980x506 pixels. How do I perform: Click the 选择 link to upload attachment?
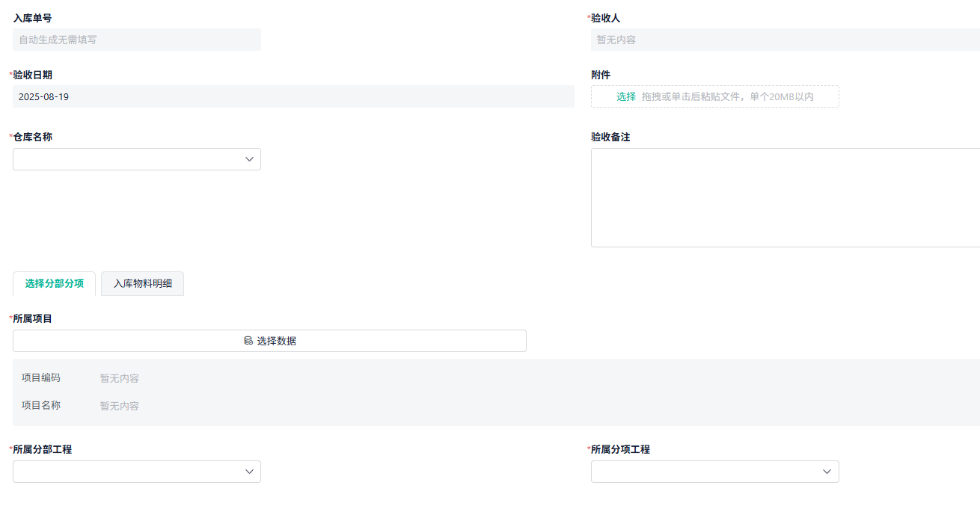click(626, 96)
